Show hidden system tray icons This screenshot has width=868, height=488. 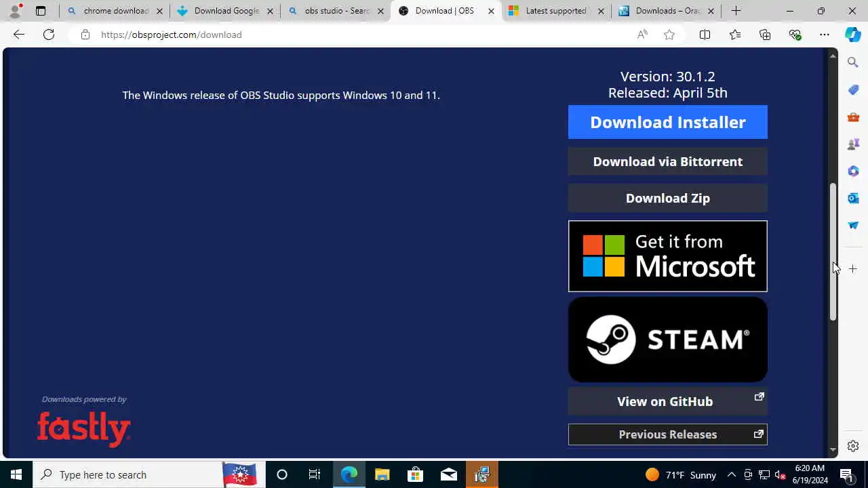tap(732, 474)
